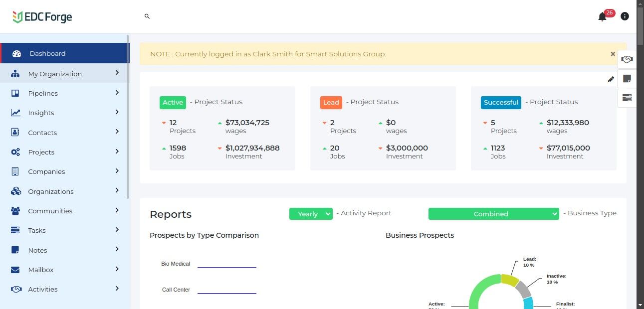
Task: Click the Projects gears icon
Action: (x=15, y=152)
